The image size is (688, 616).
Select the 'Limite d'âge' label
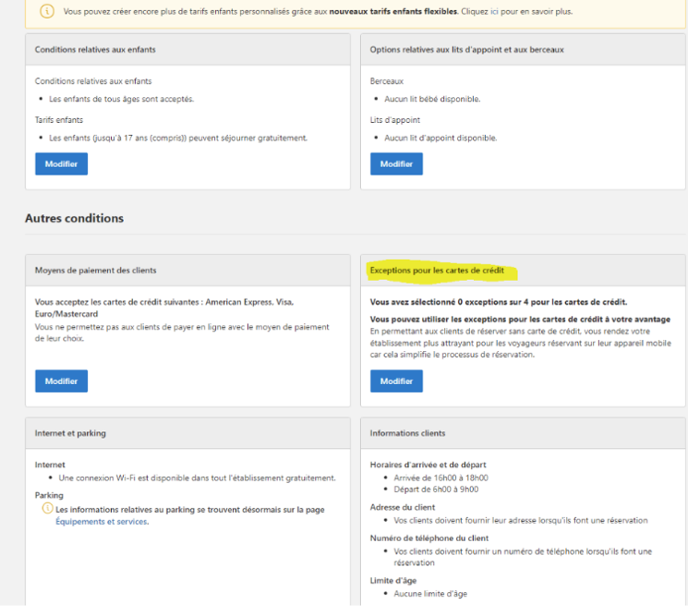click(x=395, y=580)
